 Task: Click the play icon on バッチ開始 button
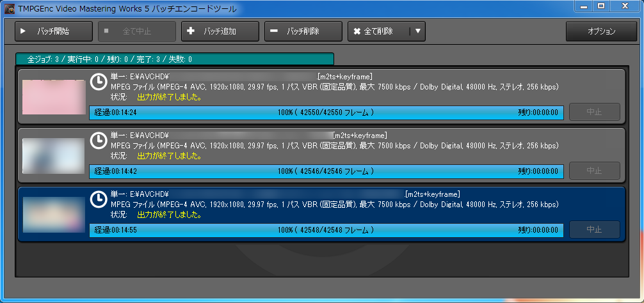click(x=24, y=31)
